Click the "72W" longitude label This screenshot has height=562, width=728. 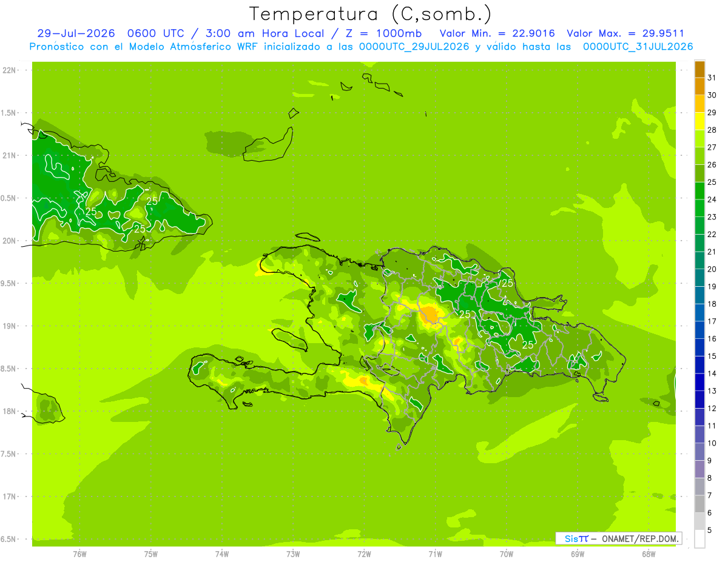point(364,554)
